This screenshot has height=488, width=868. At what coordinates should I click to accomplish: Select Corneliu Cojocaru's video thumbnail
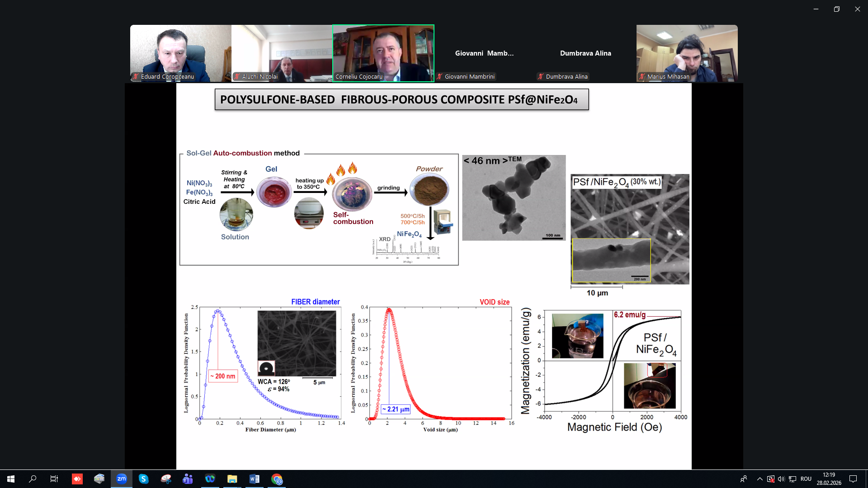point(383,53)
